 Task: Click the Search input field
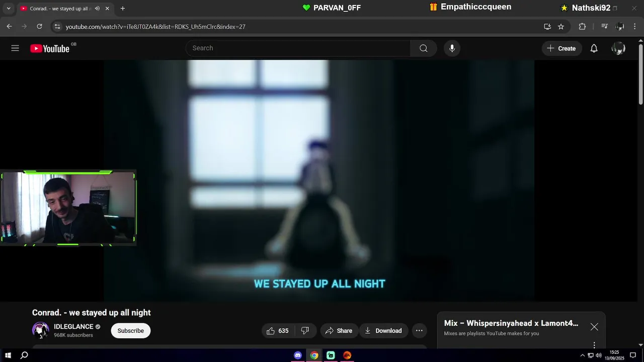(298, 48)
